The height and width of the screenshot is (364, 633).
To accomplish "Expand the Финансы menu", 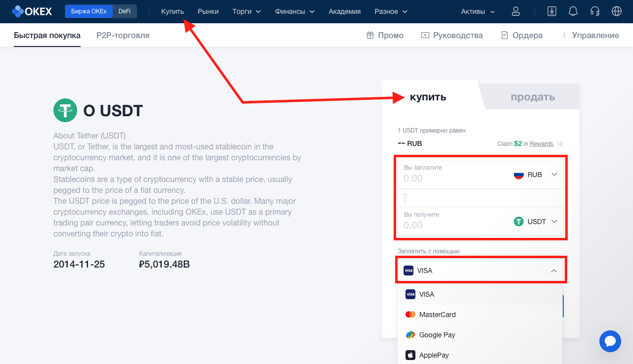I will (x=295, y=11).
